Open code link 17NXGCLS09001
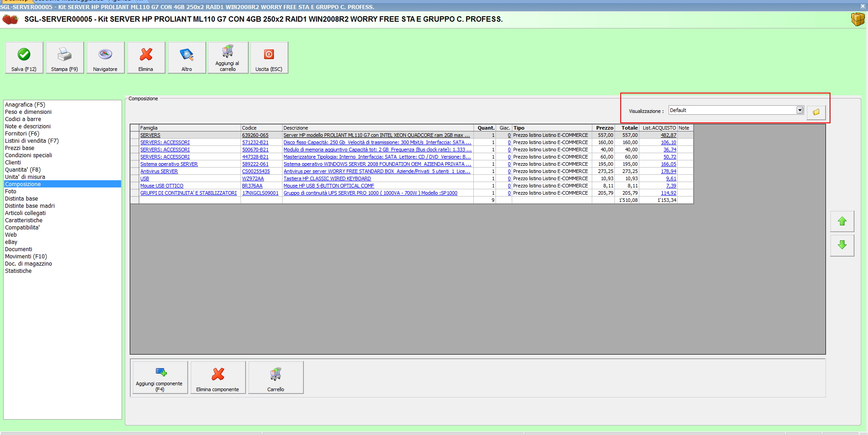 [x=260, y=193]
